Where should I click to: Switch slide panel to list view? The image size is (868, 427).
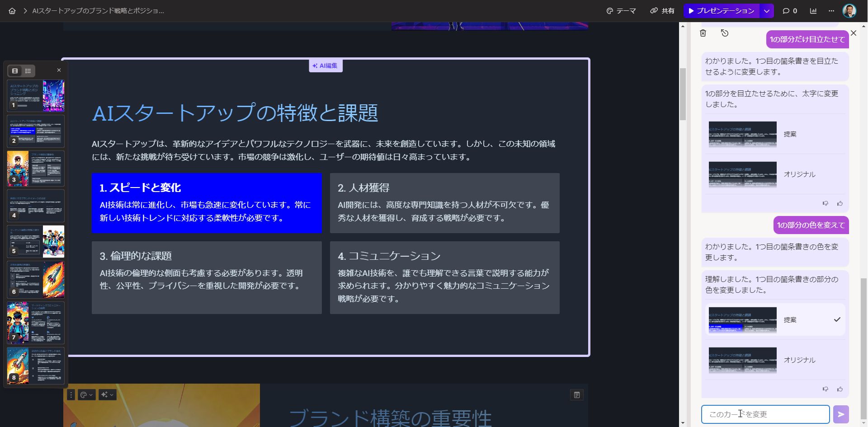28,70
